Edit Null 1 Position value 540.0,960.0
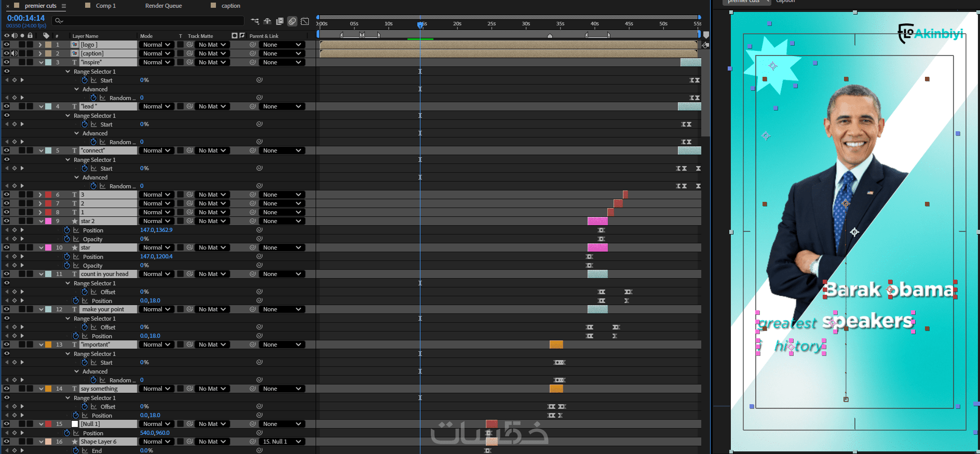Screen dimensions: 980x454 click(x=155, y=433)
